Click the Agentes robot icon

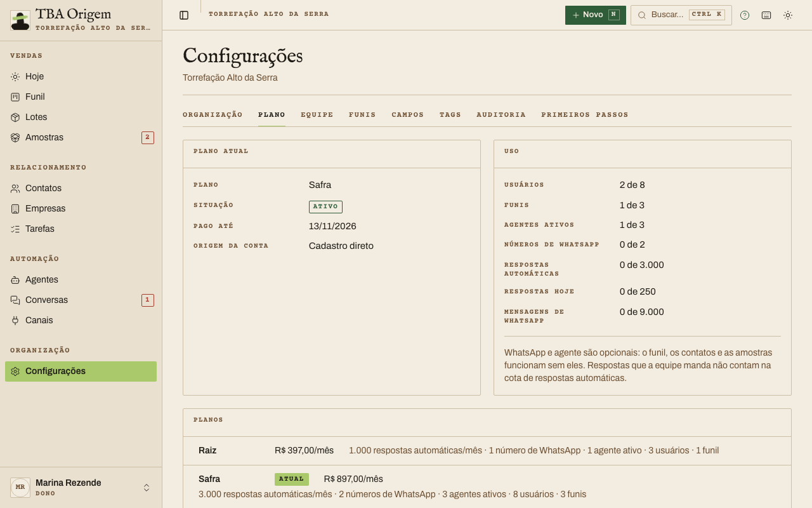[15, 279]
